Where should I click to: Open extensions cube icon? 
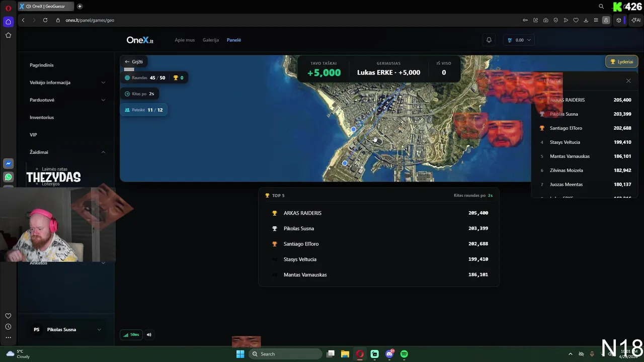tap(619, 20)
